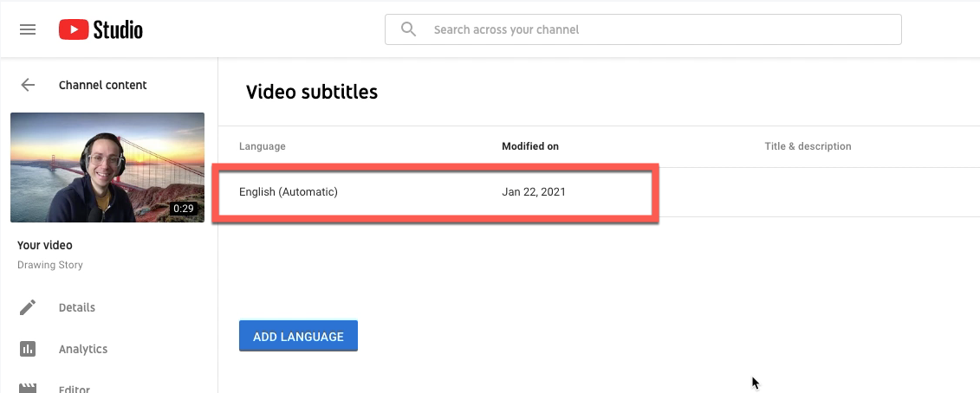Viewport: 980px width, 393px height.
Task: Click the Editor clapperboard icon
Action: pos(28,388)
